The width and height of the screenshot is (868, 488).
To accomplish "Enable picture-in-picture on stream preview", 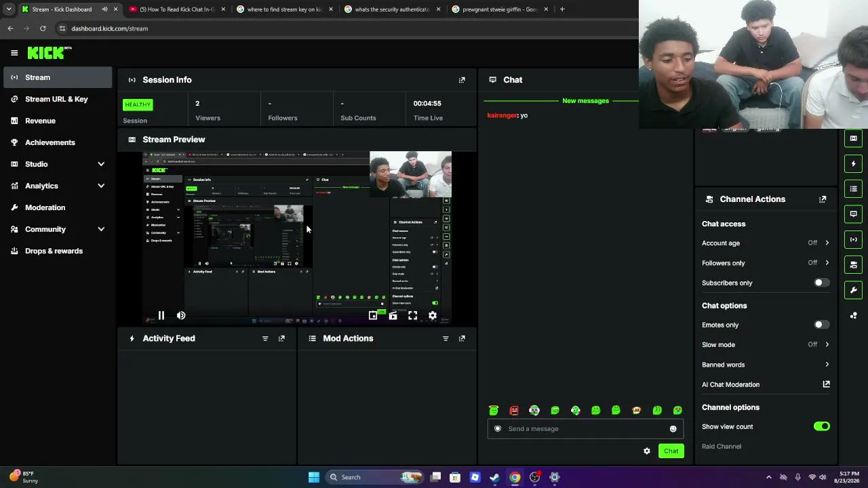I will pos(373,315).
